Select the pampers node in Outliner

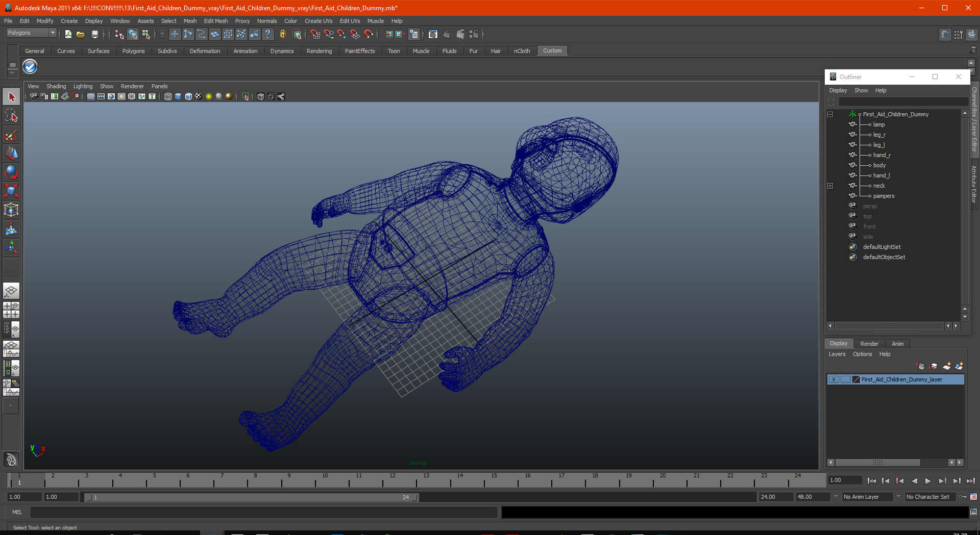click(x=884, y=196)
